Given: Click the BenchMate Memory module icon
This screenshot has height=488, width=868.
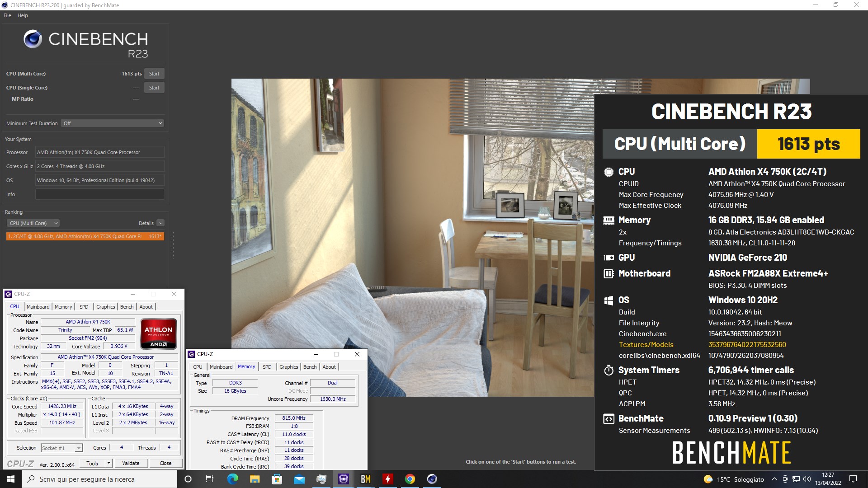Looking at the screenshot, I should [x=609, y=221].
